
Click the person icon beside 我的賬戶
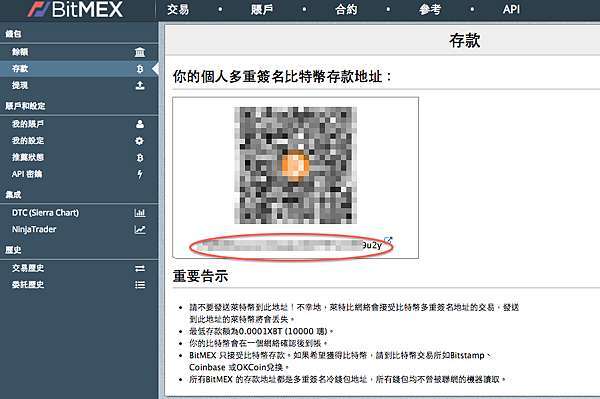click(x=140, y=124)
